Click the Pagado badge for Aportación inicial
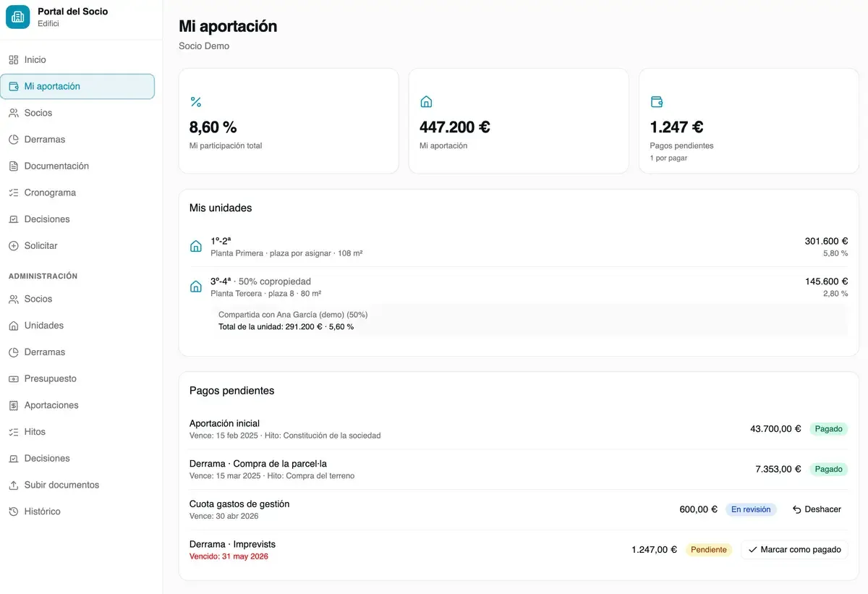Viewport: 868px width, 594px height. point(828,429)
